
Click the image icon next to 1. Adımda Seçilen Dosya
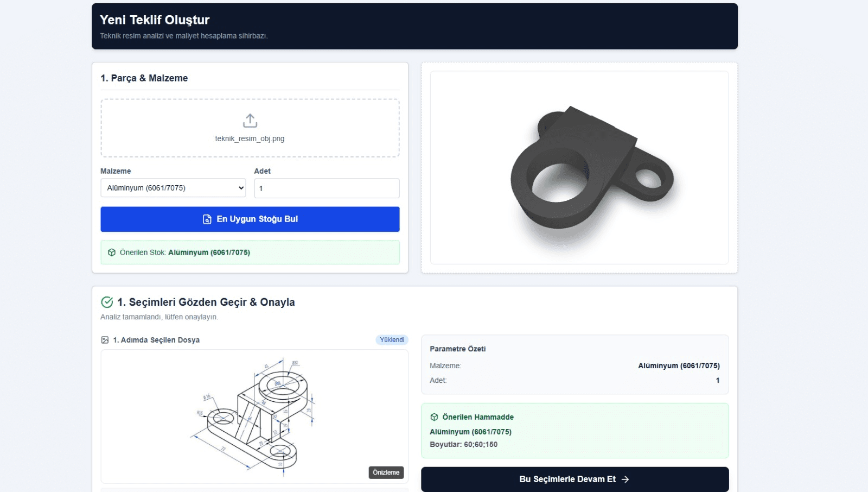click(105, 340)
